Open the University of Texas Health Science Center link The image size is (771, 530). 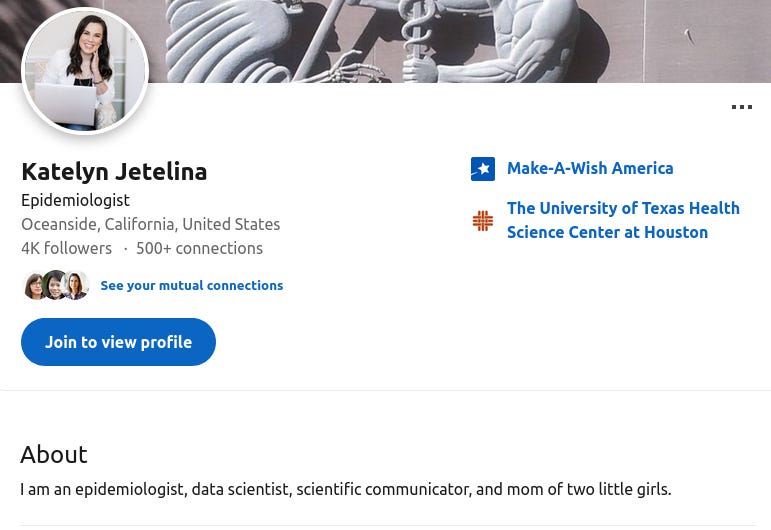tap(623, 220)
